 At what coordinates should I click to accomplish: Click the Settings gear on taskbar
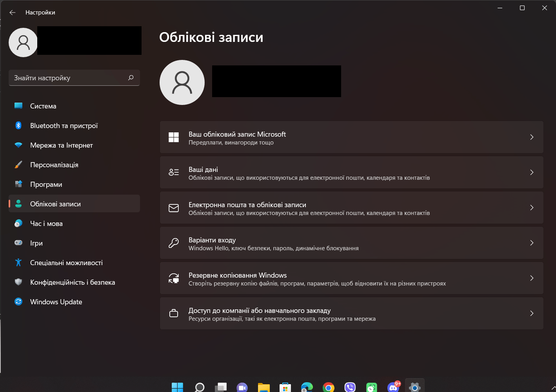415,387
